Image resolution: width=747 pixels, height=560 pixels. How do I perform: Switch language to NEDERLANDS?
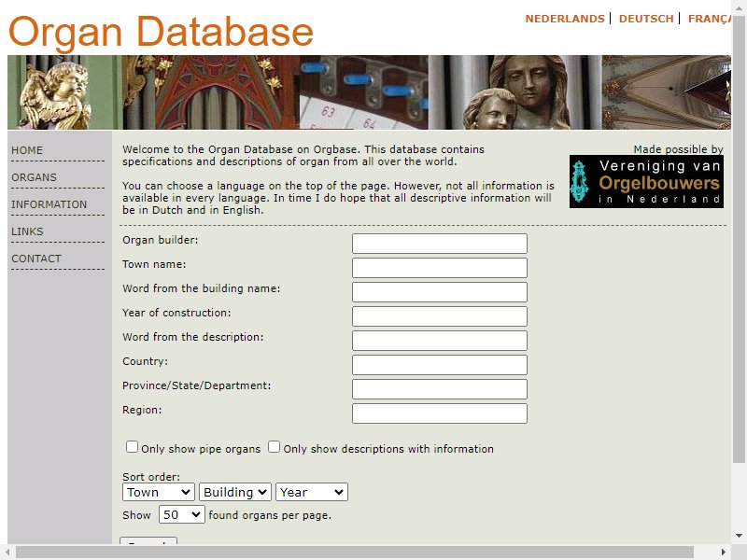(x=565, y=19)
